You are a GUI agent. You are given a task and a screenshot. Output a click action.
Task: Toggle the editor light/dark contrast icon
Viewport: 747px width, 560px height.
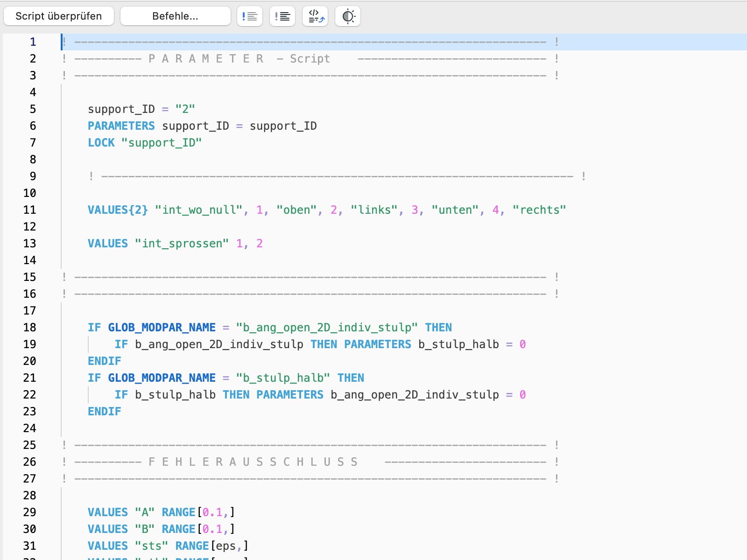click(x=348, y=16)
